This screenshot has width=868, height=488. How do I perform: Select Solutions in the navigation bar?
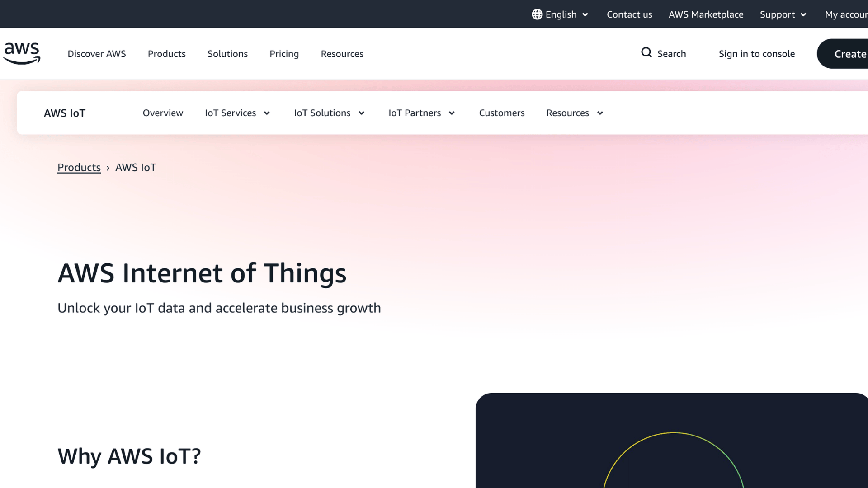pyautogui.click(x=227, y=53)
